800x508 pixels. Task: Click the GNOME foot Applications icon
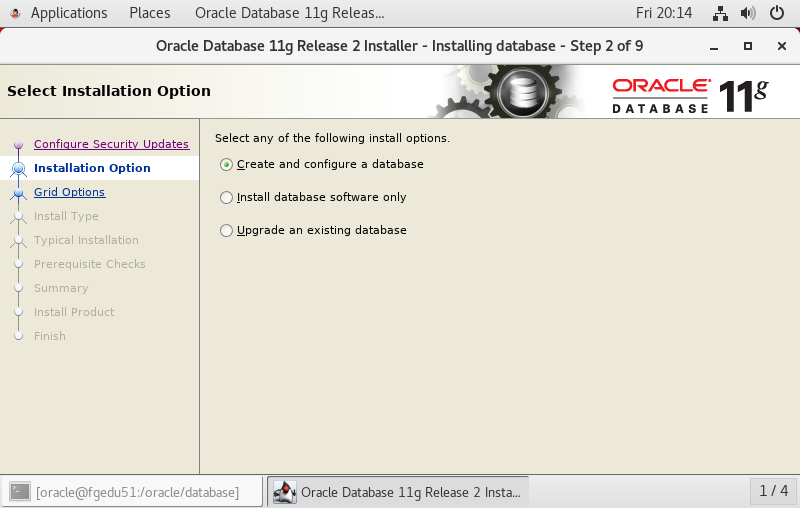coord(15,14)
